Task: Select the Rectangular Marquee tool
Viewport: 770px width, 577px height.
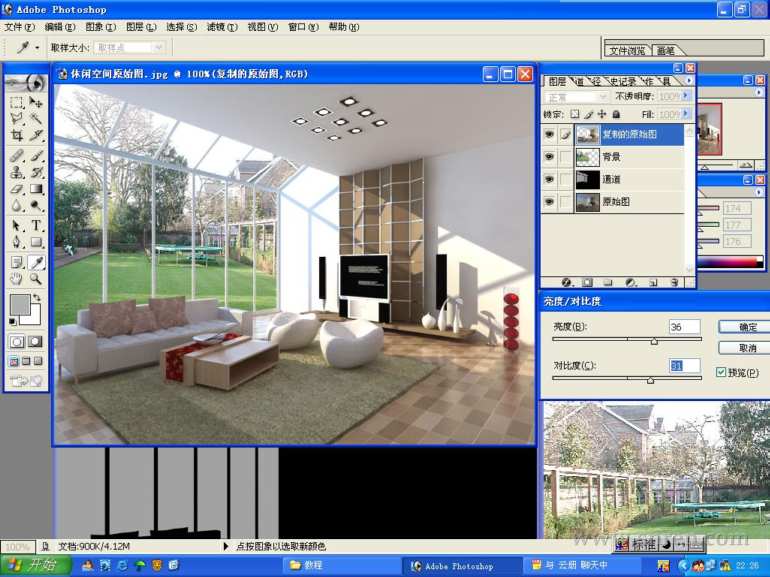Action: coord(17,102)
